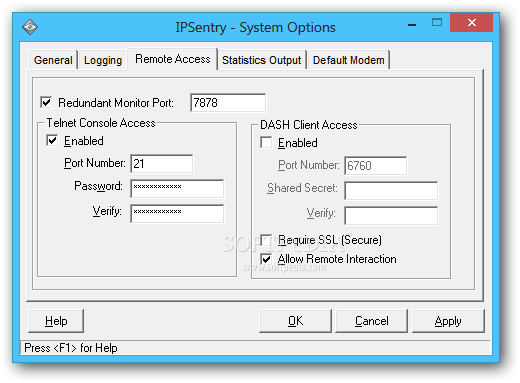520x383 pixels.
Task: Open Help with the Help button
Action: (56, 321)
